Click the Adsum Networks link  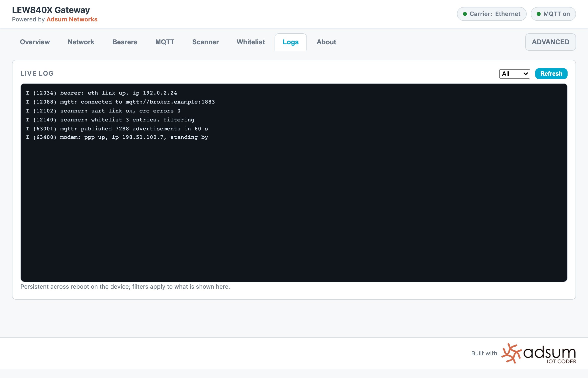72,19
